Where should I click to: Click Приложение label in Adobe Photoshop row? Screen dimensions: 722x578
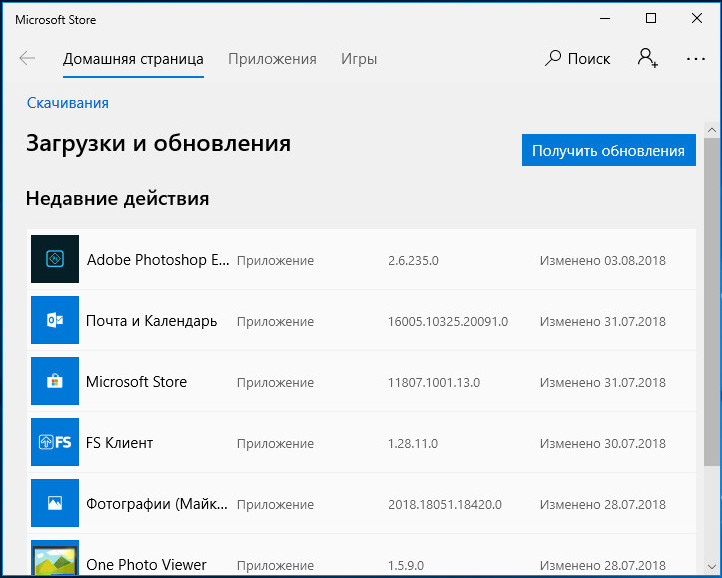tap(275, 261)
